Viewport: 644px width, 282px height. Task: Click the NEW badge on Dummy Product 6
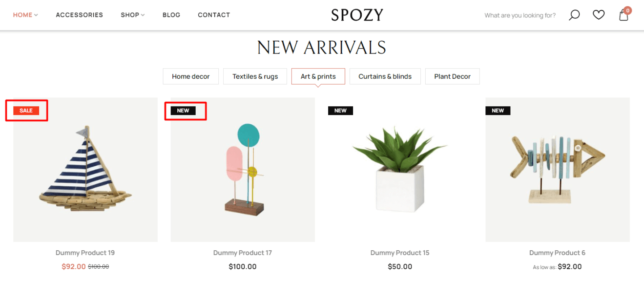pos(498,110)
